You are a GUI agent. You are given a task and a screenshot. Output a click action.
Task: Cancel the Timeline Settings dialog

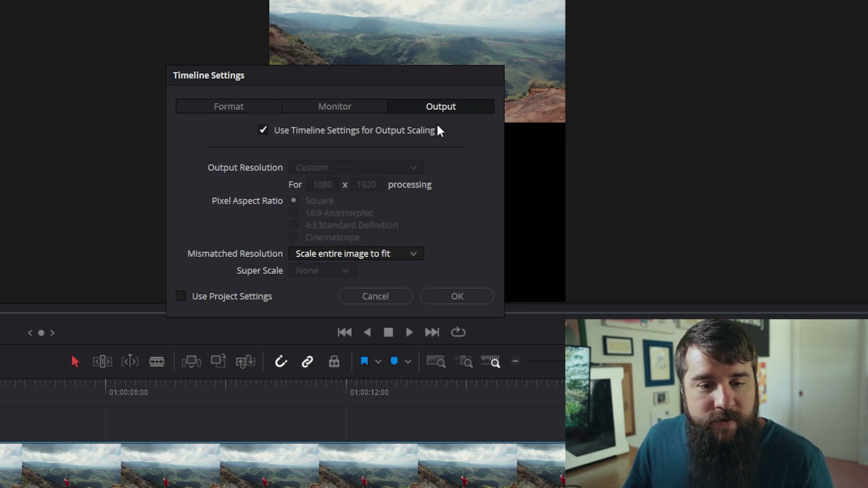coord(375,296)
